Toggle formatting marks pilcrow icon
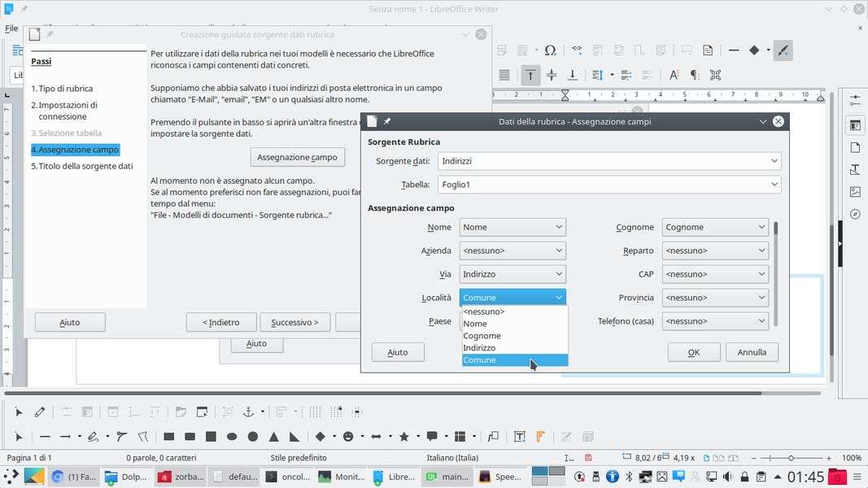The height and width of the screenshot is (488, 868). pos(694,75)
